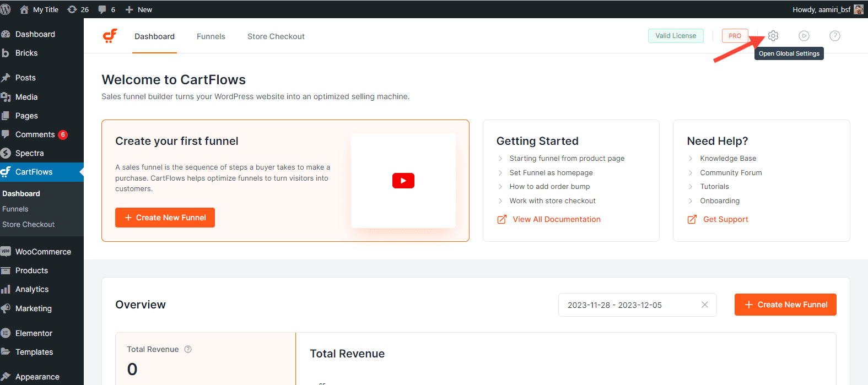
Task: Click the video tutorial play circle icon
Action: click(804, 36)
